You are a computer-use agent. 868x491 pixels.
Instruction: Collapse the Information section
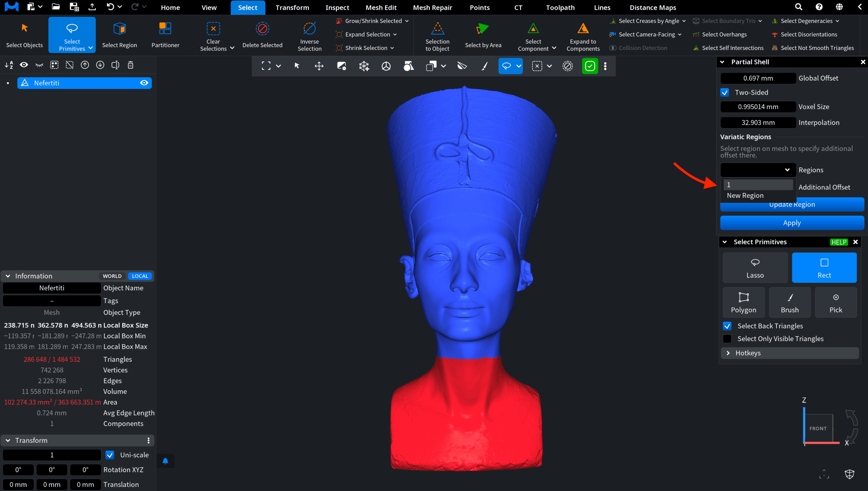click(x=8, y=276)
